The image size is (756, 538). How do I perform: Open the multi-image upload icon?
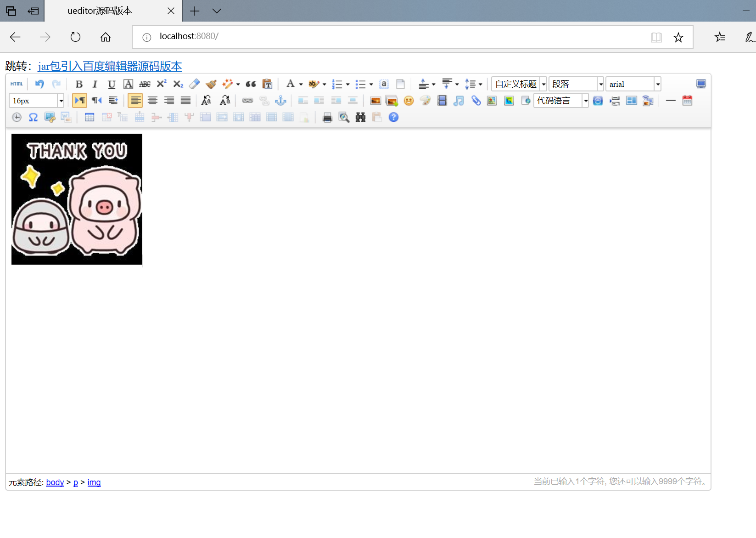[392, 101]
